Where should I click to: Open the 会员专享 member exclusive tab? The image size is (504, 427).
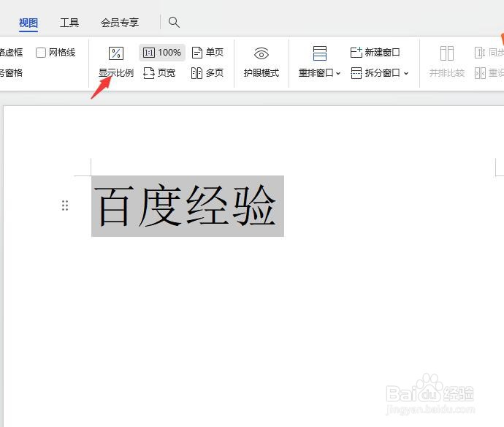(x=120, y=23)
